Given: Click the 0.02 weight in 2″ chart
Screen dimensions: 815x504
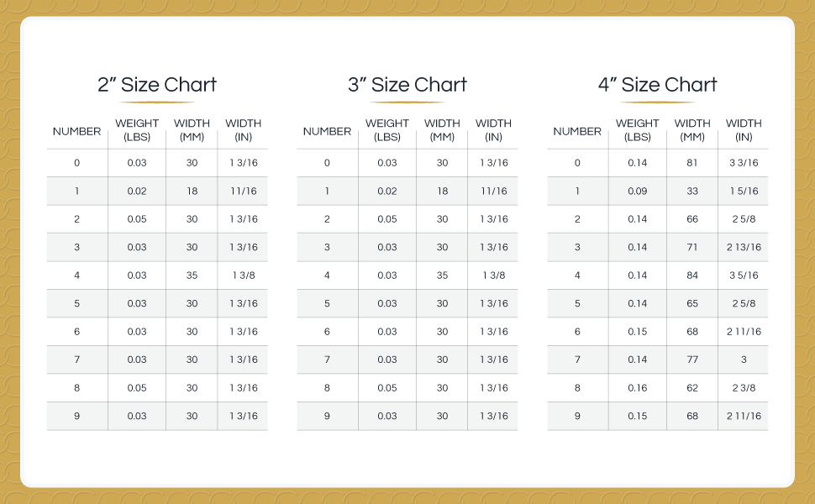Looking at the screenshot, I should (137, 192).
